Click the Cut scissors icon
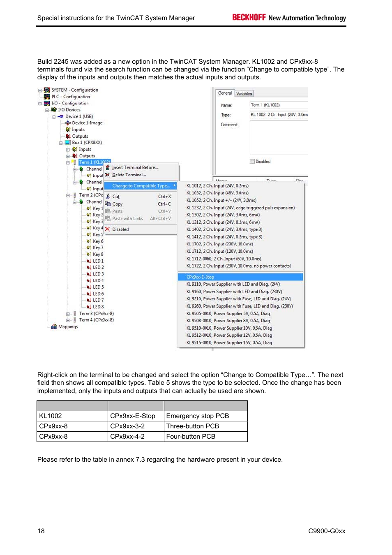The image size is (392, 555). pos(108,197)
